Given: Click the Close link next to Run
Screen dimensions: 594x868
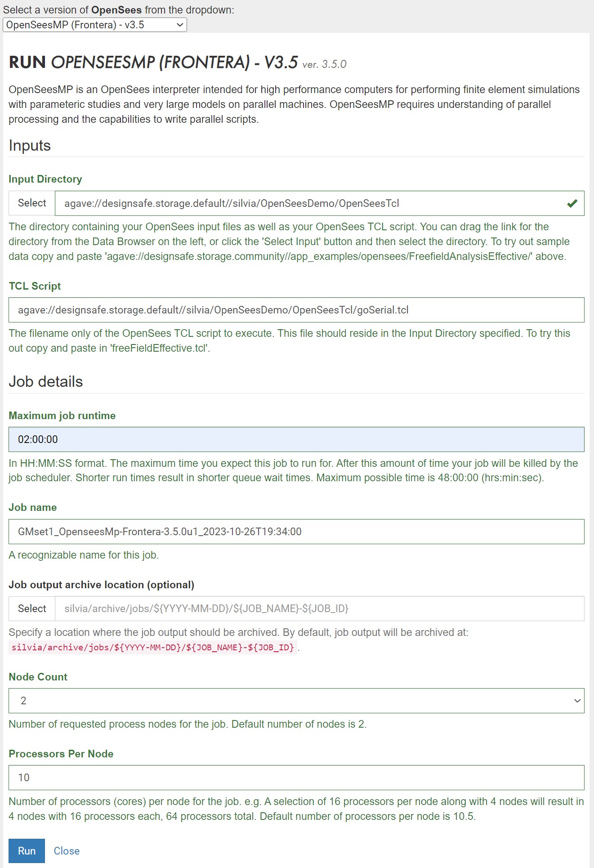Looking at the screenshot, I should (x=67, y=850).
